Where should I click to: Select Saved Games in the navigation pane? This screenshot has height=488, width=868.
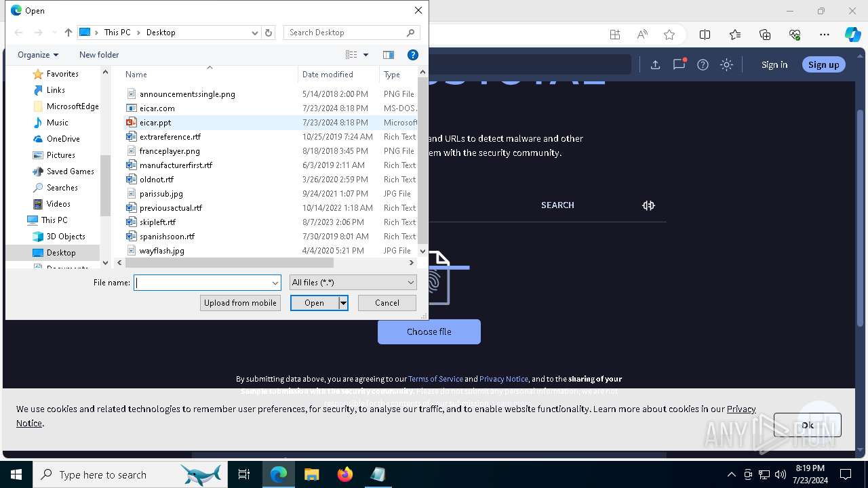[70, 171]
